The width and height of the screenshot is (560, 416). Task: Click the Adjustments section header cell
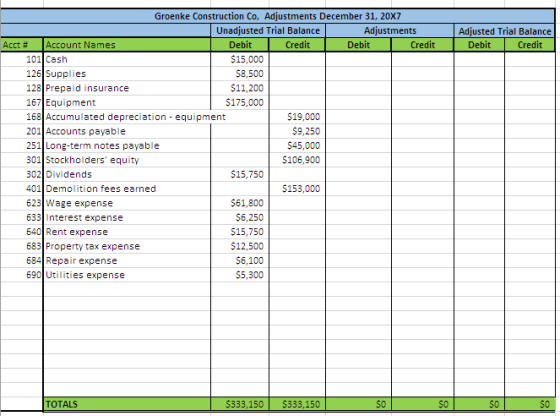tap(390, 31)
